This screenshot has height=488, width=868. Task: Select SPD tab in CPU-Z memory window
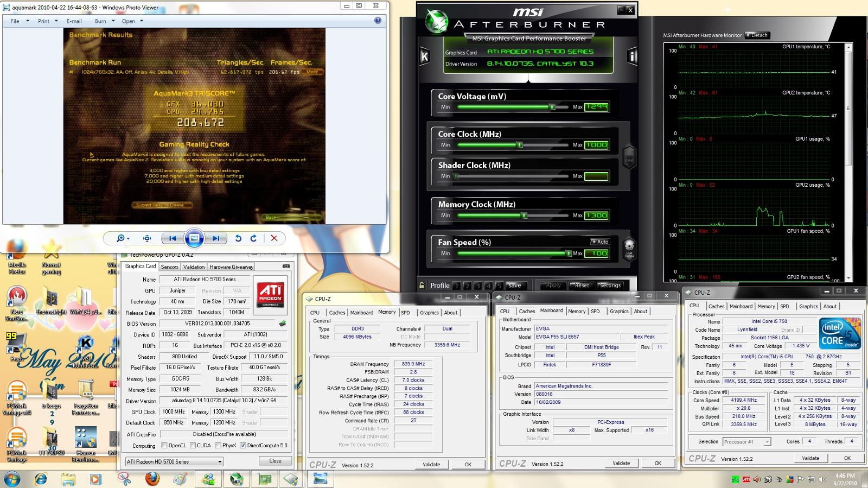(x=405, y=312)
